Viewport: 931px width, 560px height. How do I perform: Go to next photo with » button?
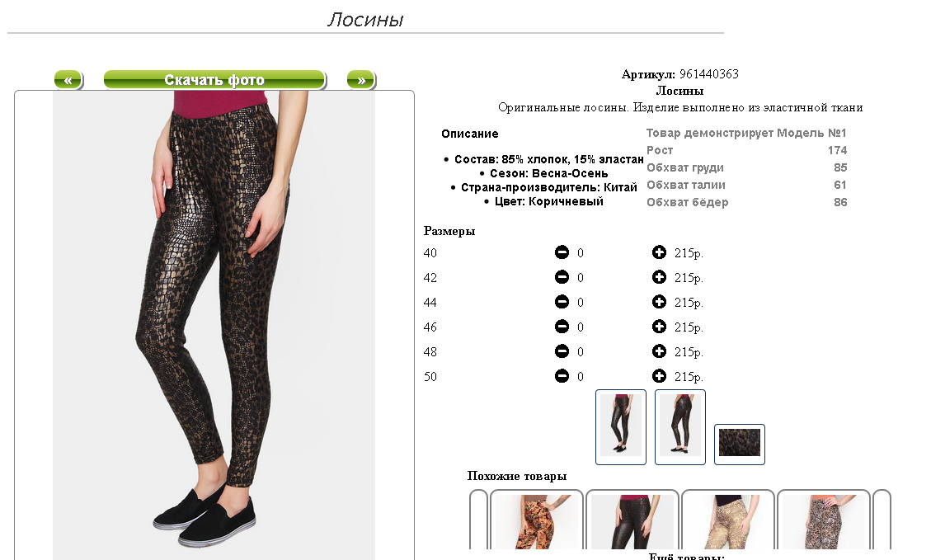click(x=361, y=79)
